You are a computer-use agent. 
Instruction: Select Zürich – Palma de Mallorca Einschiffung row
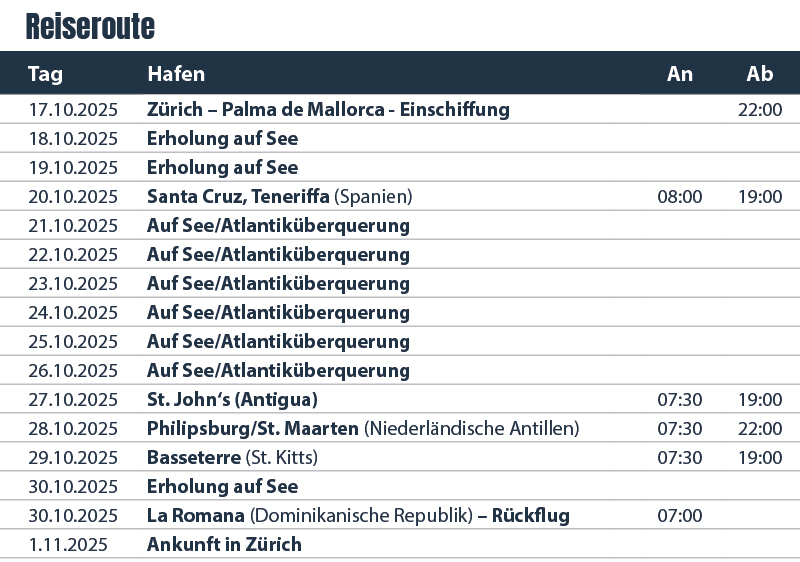(400, 109)
